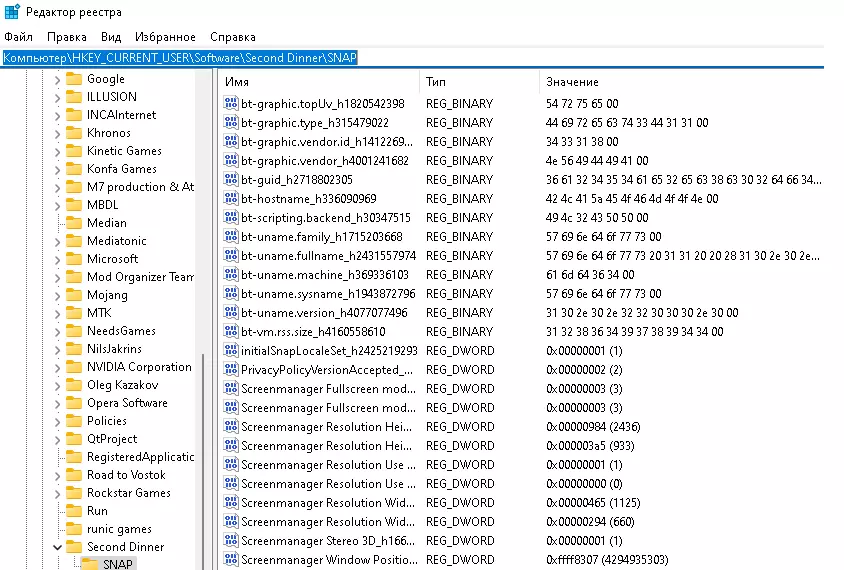Expand the Konfa Games key
The image size is (844, 570).
[57, 170]
